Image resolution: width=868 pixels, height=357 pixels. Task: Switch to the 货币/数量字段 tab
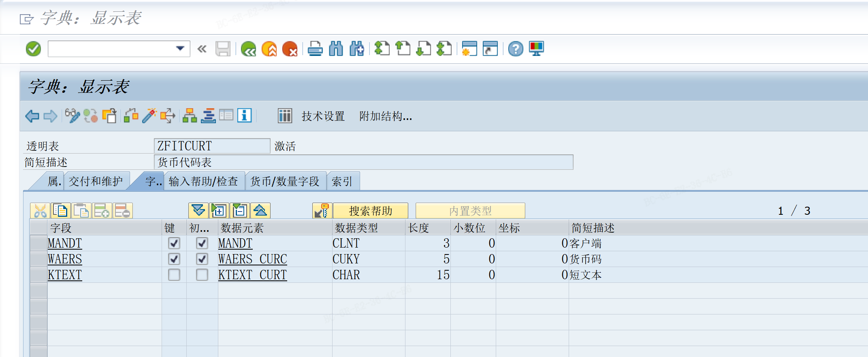[285, 181]
